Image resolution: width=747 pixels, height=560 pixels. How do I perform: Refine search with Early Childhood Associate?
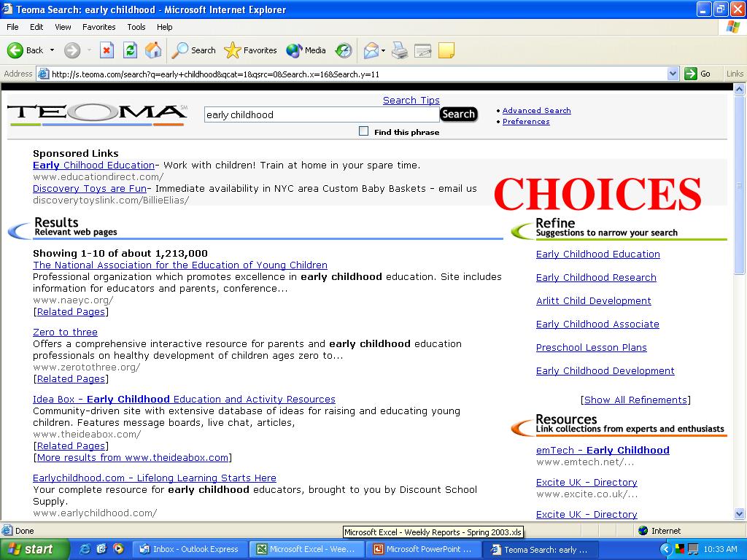point(597,324)
